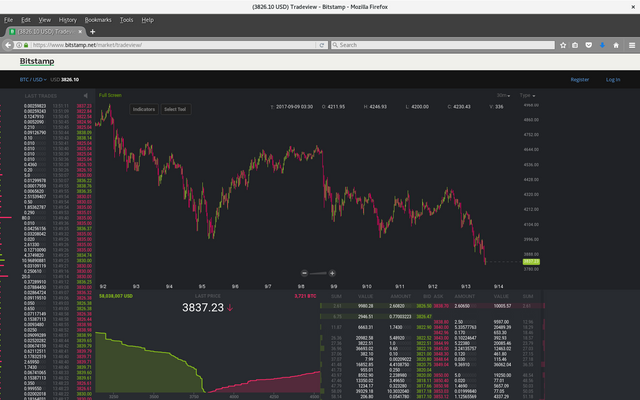
Task: Click the 2017-09-09 03:30 timestamp readout
Action: click(294, 107)
